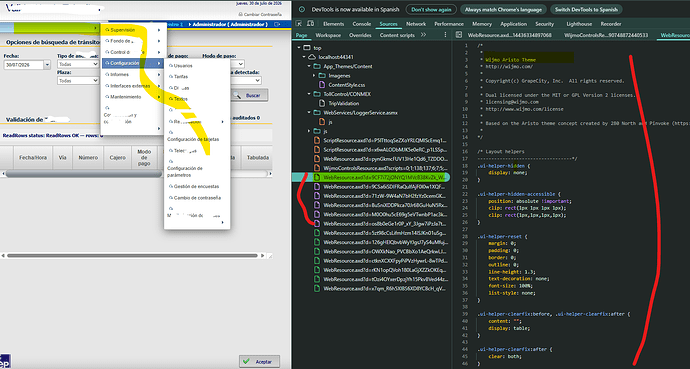690x369 pixels.
Task: Open Interfaces externas submenu
Action: click(x=132, y=86)
